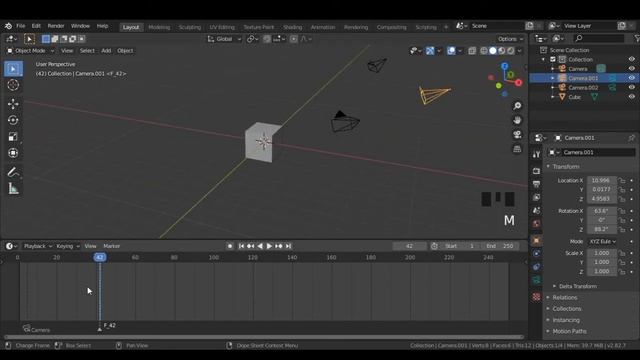Screen dimensions: 640x360
Task: Hide Camera.002 in outliner
Action: point(631,87)
